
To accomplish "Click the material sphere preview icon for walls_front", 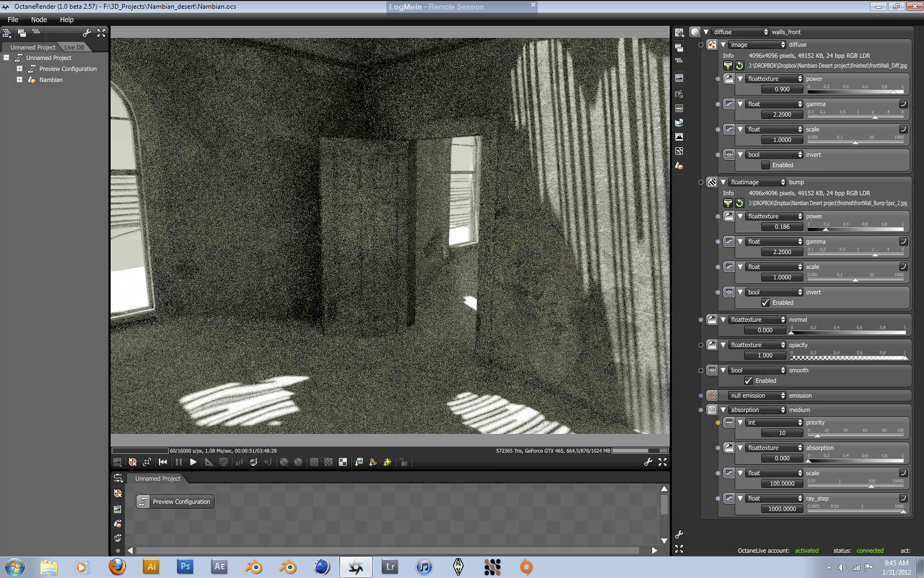I will point(695,32).
